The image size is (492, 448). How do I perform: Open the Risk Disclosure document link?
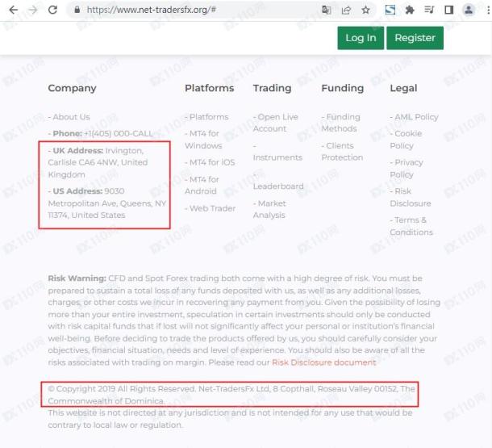323,362
